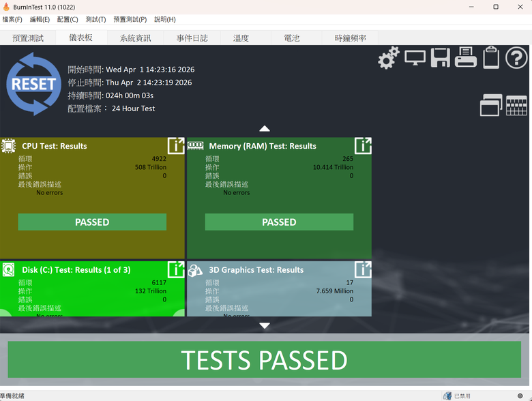
Task: Collapse the header with the up arrow
Action: coord(265,129)
